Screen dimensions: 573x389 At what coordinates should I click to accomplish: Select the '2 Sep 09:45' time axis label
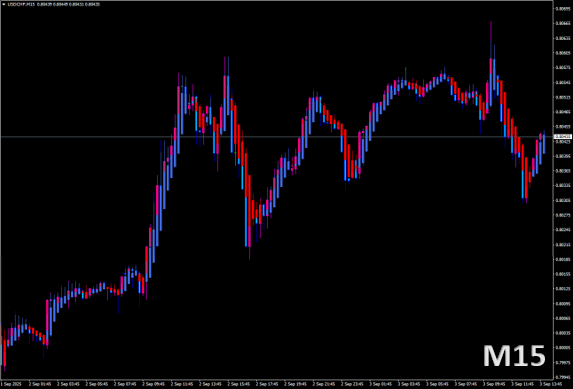pos(153,384)
